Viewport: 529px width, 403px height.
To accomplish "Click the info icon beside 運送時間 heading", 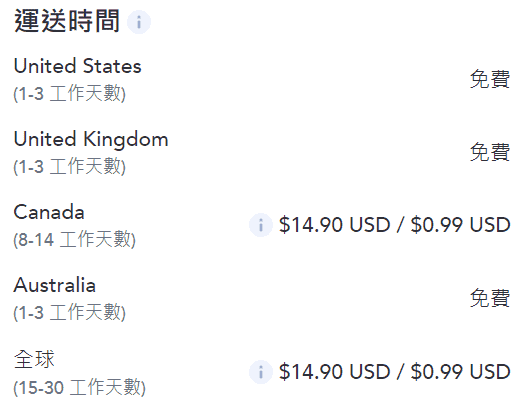I will point(139,22).
